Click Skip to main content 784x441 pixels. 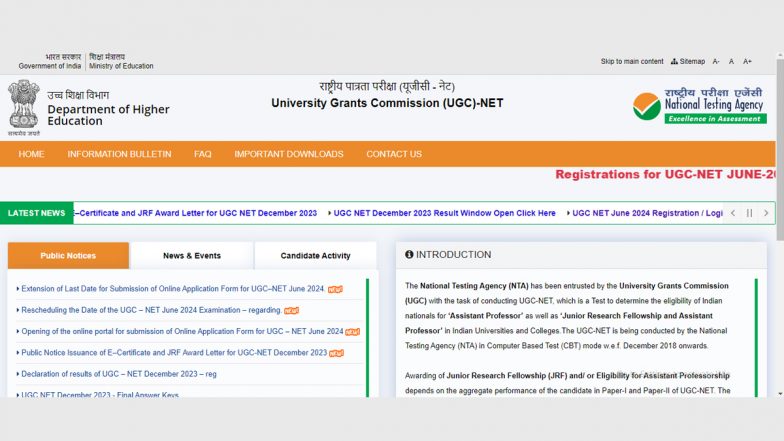tap(632, 62)
